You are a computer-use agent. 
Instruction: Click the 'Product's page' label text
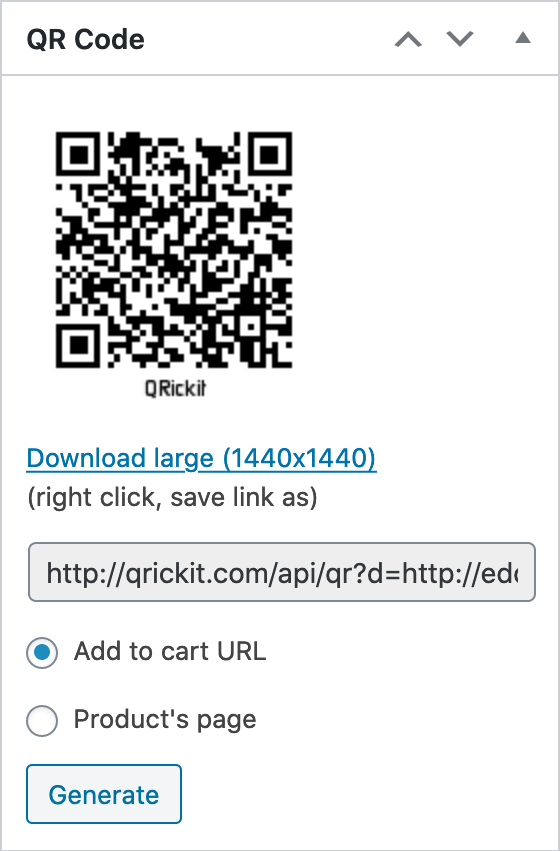(165, 720)
